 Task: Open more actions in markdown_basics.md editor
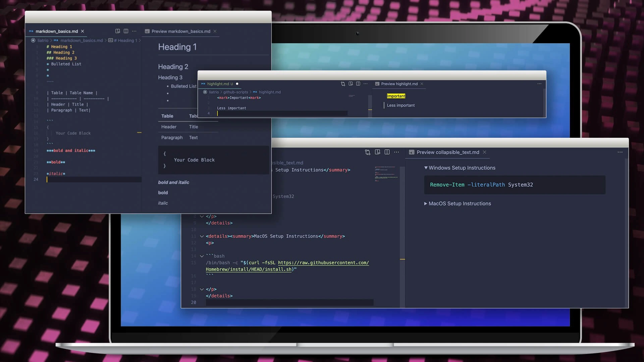click(x=134, y=31)
